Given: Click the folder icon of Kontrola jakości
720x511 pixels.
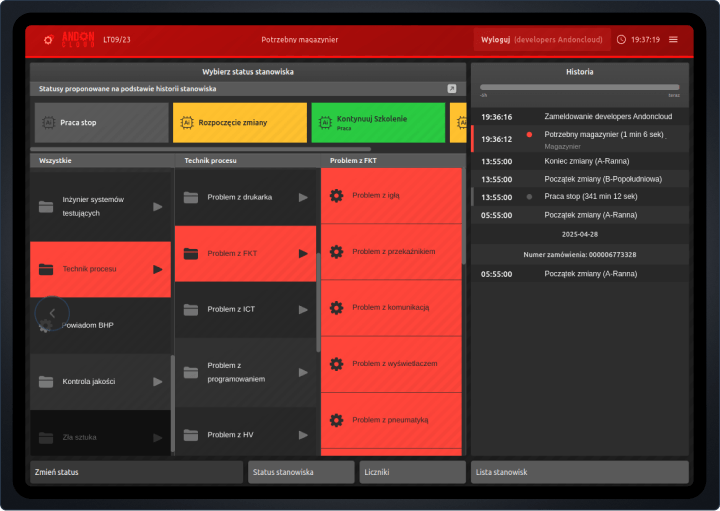Looking at the screenshot, I should point(45,381).
